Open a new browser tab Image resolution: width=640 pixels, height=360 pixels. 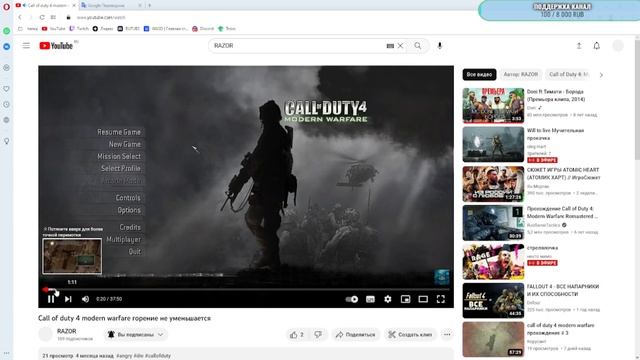(149, 5)
